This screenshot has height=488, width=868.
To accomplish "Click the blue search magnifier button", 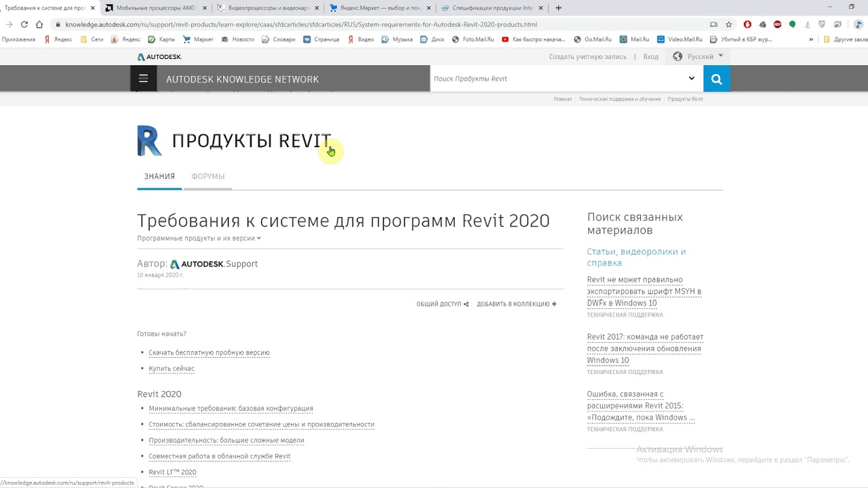I will [x=717, y=79].
